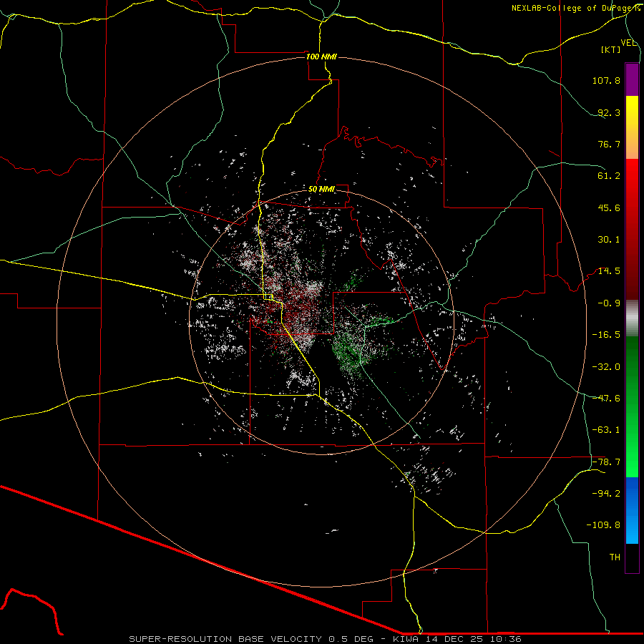This screenshot has height=644, width=644.
Task: Click the 92.3 velocity scale value
Action: [609, 112]
